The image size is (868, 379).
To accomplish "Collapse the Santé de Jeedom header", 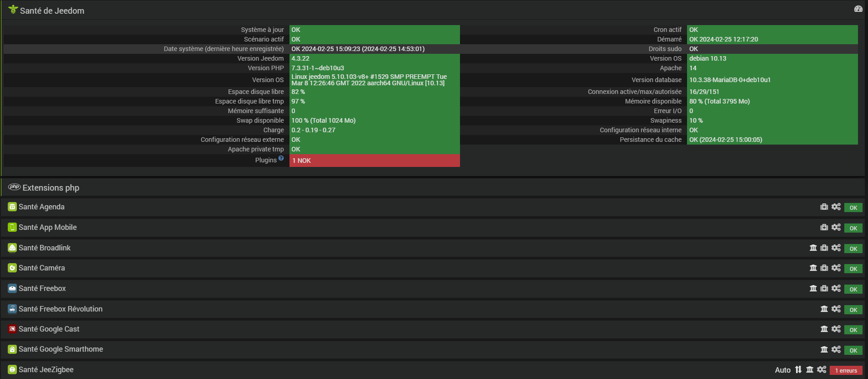I will coord(52,10).
